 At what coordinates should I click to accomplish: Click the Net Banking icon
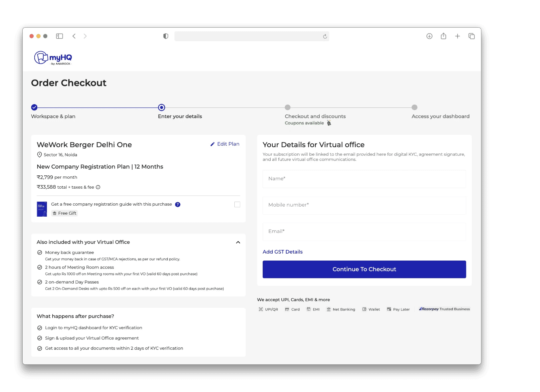pos(329,309)
